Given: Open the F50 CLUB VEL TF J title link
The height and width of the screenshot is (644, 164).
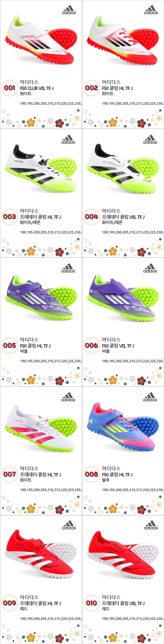Looking at the screenshot, I should tap(37, 88).
